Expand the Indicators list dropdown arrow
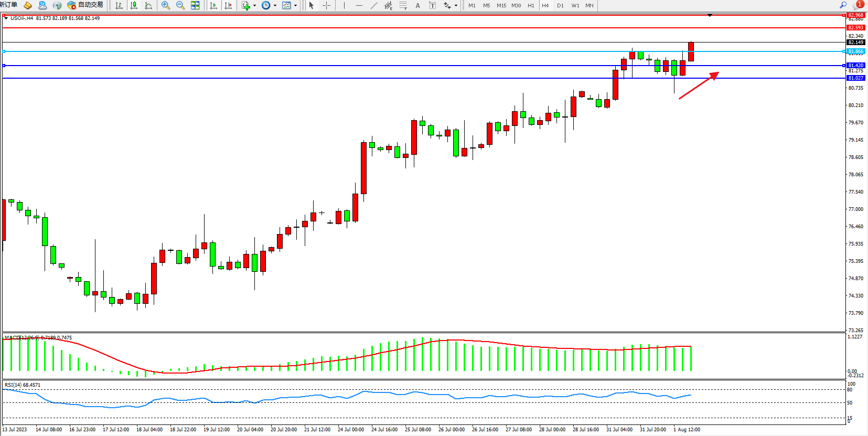 (x=255, y=6)
